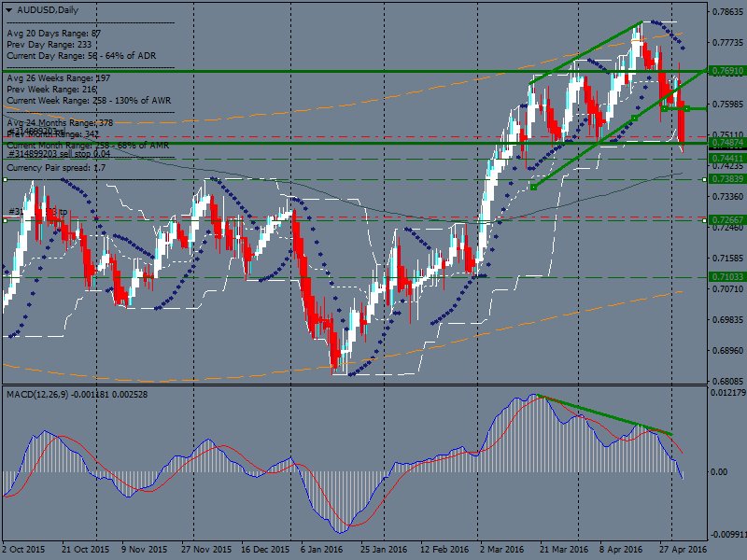The width and height of the screenshot is (747, 560).
Task: Click the 6 Jan 2016 date label
Action: click(321, 549)
